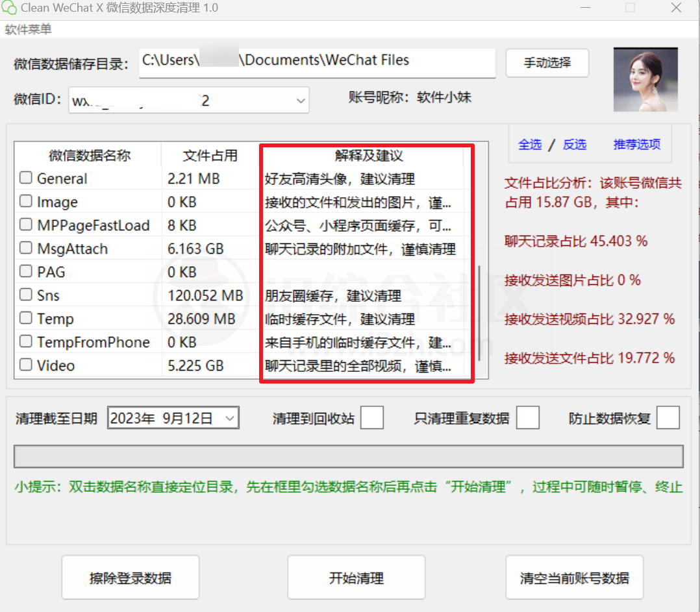The height and width of the screenshot is (612, 700).
Task: Click the 8 KB size cell
Action: click(182, 225)
